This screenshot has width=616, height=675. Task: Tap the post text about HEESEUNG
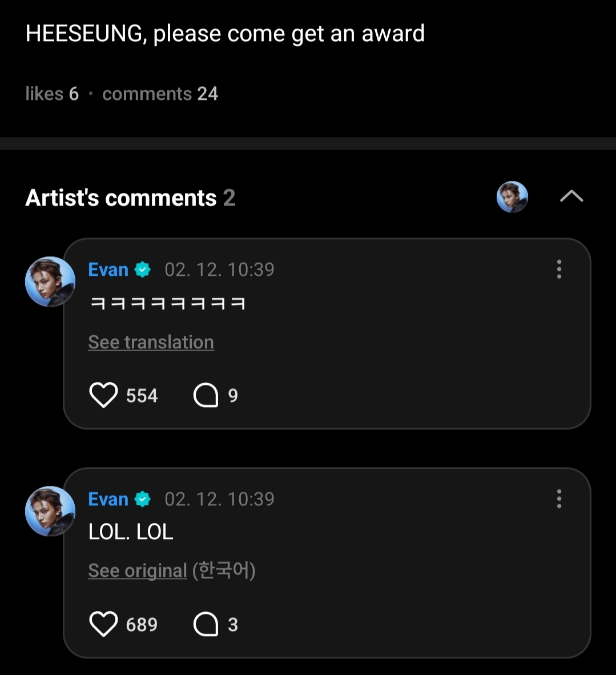pos(225,34)
